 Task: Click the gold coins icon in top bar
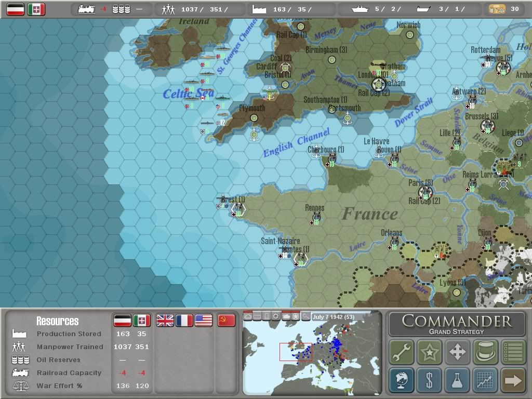coord(497,9)
